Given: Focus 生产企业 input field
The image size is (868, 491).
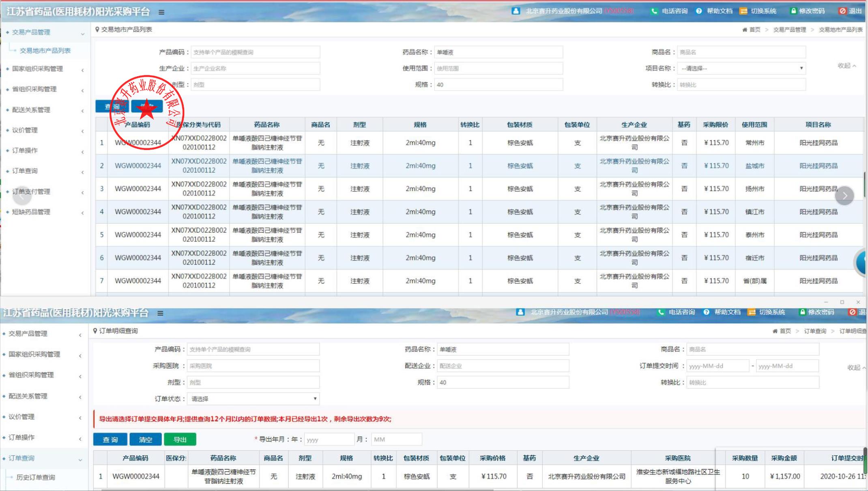Looking at the screenshot, I should 255,69.
